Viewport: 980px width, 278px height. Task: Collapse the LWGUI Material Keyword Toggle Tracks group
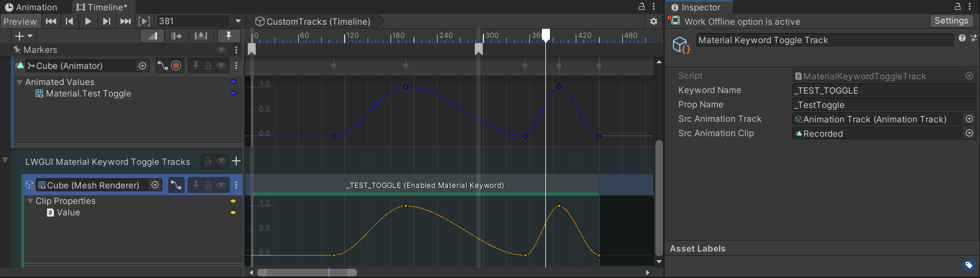[x=5, y=160]
